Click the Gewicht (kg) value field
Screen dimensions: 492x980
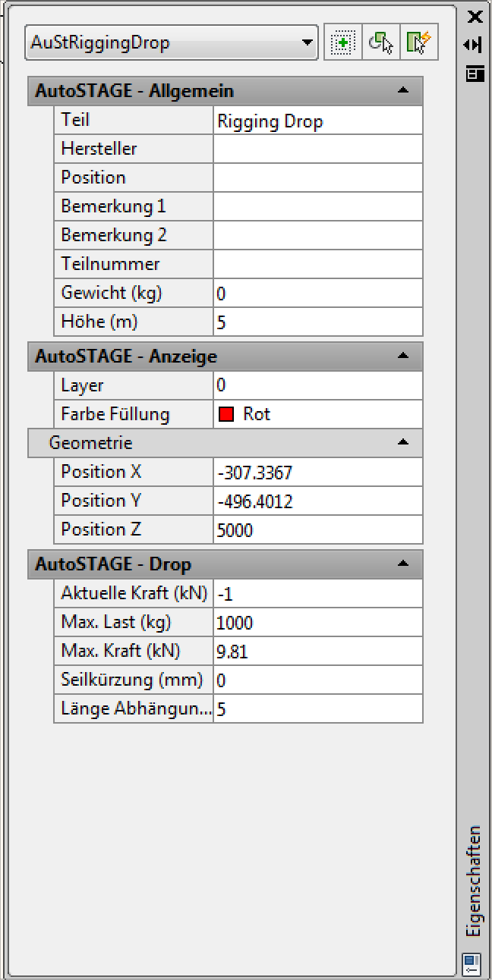(x=317, y=293)
